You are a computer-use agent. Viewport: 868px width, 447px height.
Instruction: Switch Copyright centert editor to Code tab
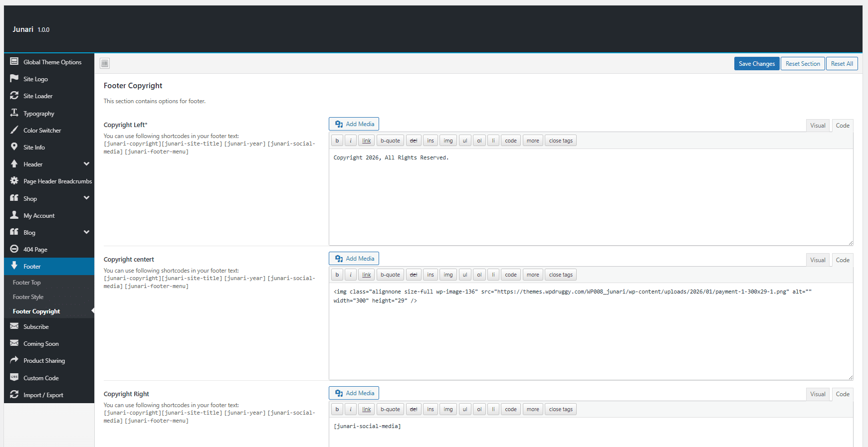point(843,260)
